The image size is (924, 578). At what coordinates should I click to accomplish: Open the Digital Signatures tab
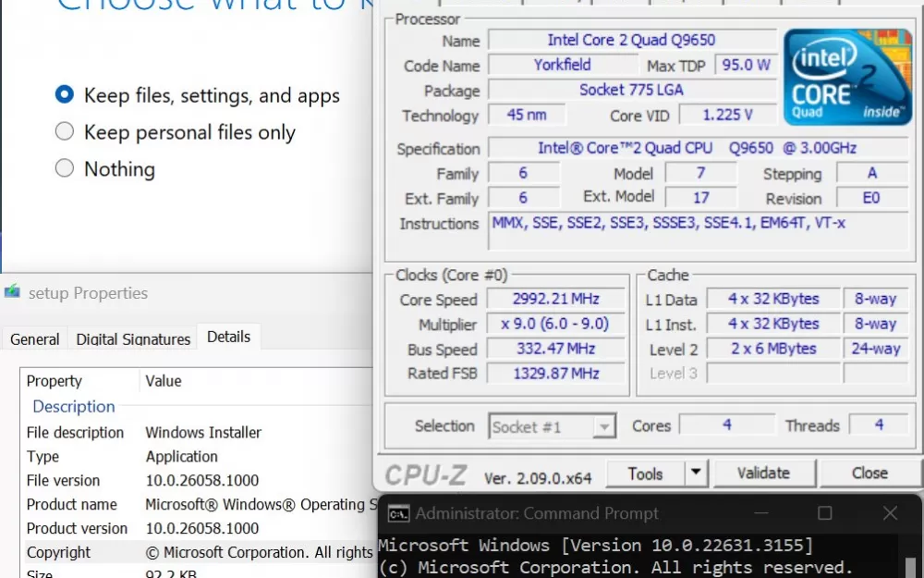coord(133,338)
